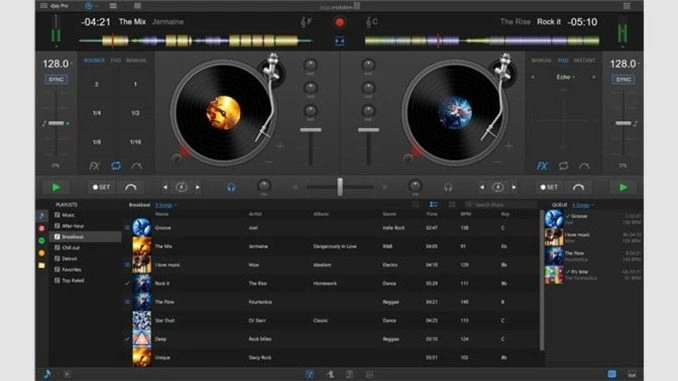
Task: Click the right deck SYNC button
Action: [623, 80]
